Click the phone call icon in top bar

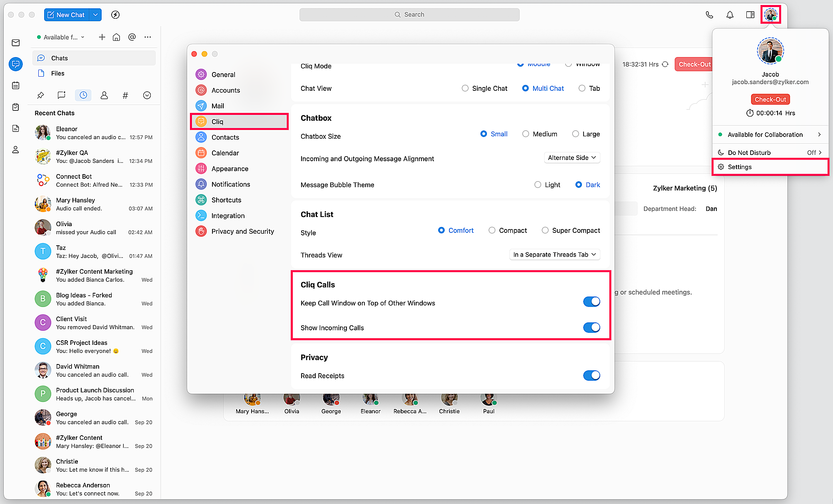click(709, 15)
